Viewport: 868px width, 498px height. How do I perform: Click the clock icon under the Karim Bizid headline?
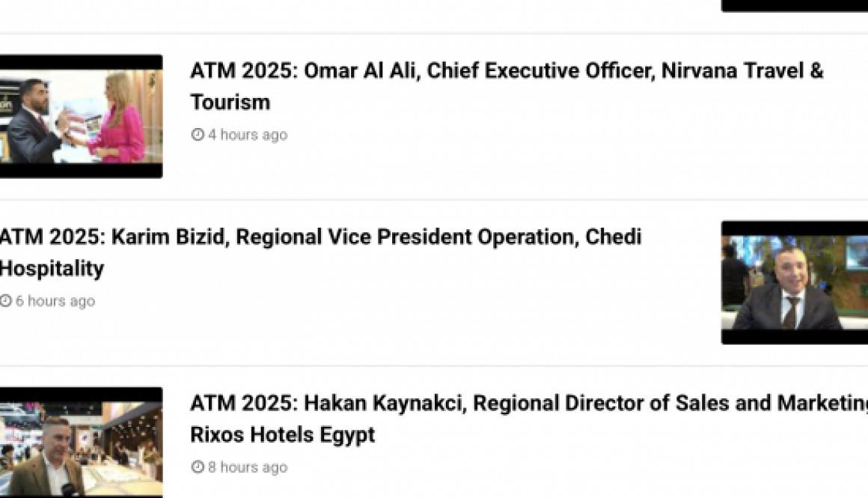(x=6, y=300)
